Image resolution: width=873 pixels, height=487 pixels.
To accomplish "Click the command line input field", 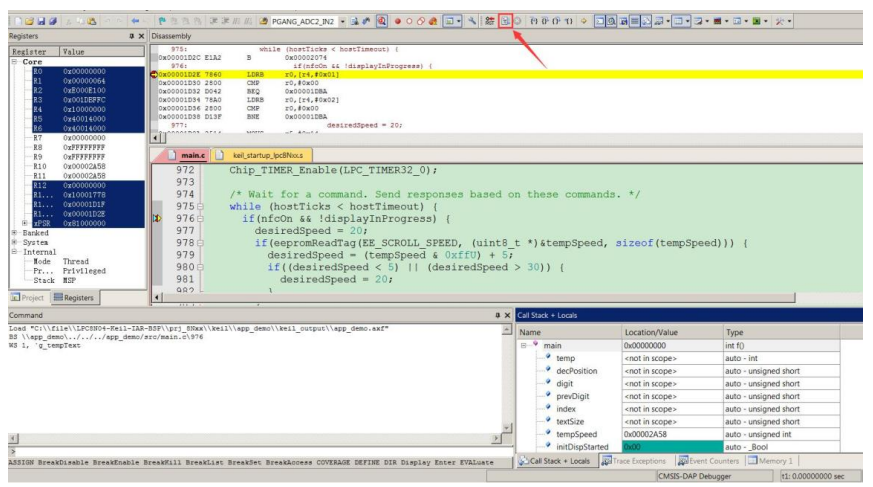I will coord(262,451).
